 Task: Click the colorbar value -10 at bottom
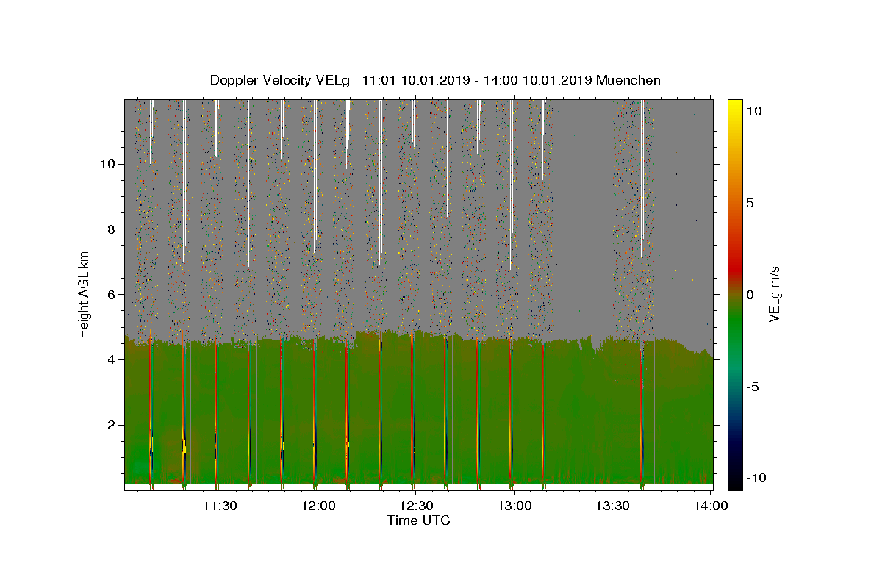click(756, 478)
